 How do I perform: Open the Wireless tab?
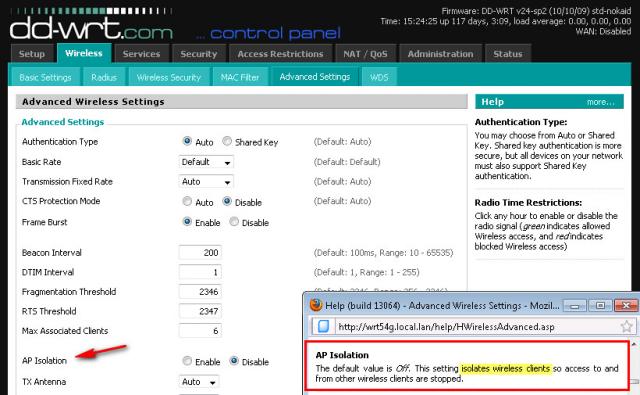(x=84, y=53)
